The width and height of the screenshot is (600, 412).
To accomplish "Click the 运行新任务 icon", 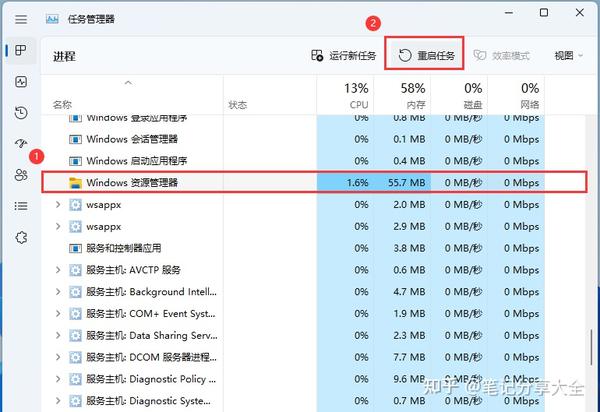I will coord(317,55).
